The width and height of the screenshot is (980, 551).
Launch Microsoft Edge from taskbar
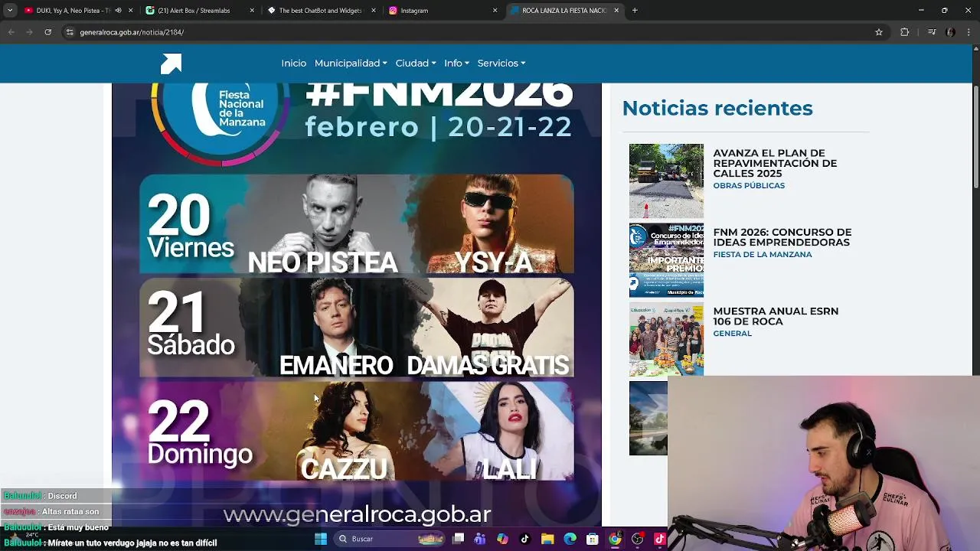570,539
